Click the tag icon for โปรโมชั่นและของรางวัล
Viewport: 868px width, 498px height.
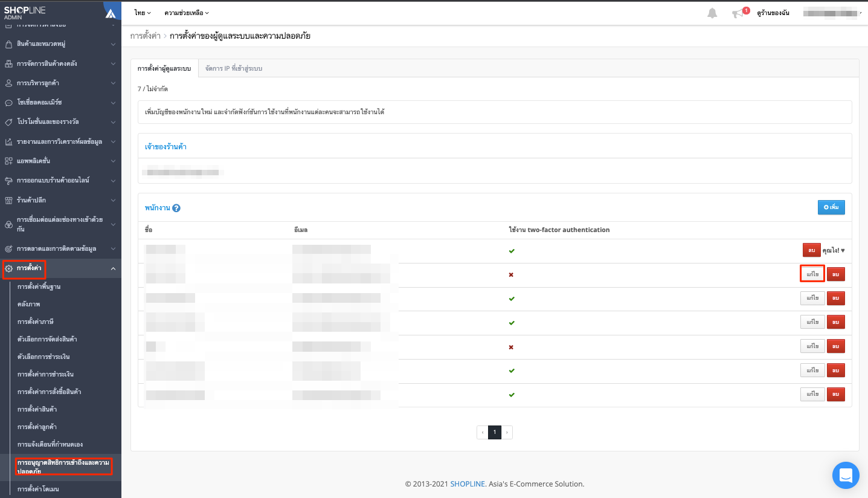coord(8,122)
